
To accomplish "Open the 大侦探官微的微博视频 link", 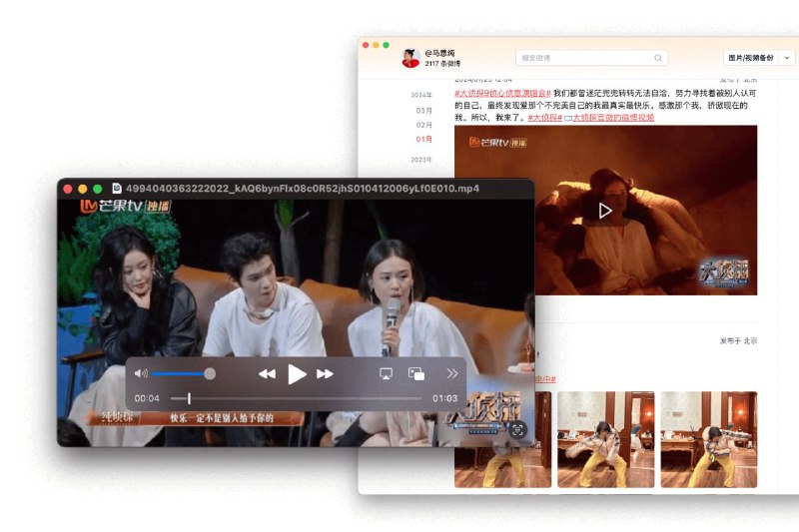I will (x=613, y=118).
